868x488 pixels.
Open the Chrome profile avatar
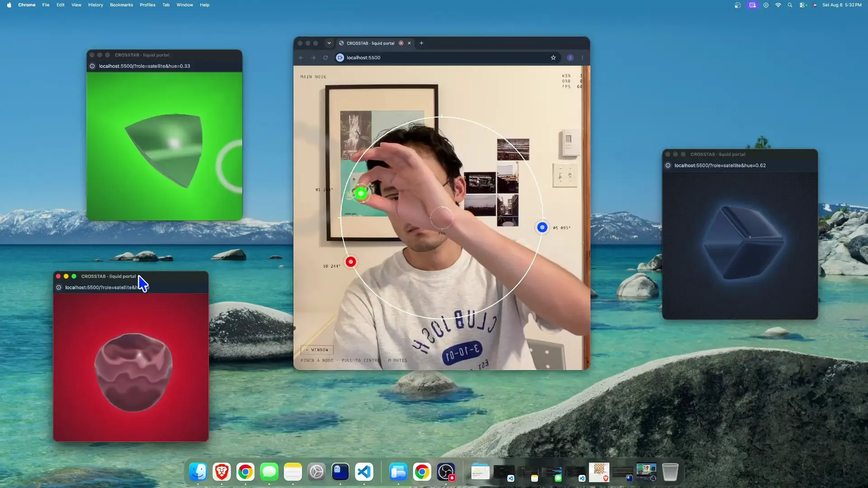pos(570,57)
